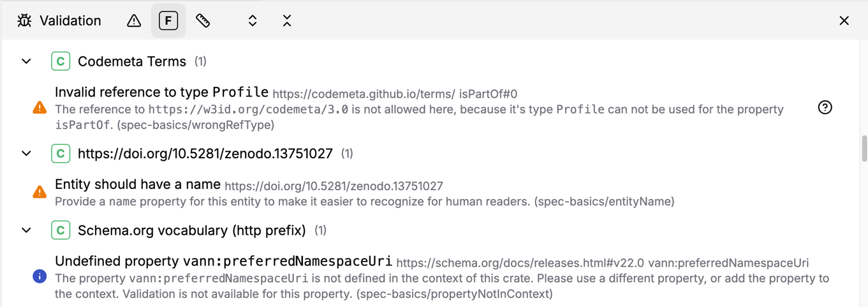Viewport: 868px width, 307px height.
Task: Click the vertical scrollbar thumb
Action: (x=864, y=148)
